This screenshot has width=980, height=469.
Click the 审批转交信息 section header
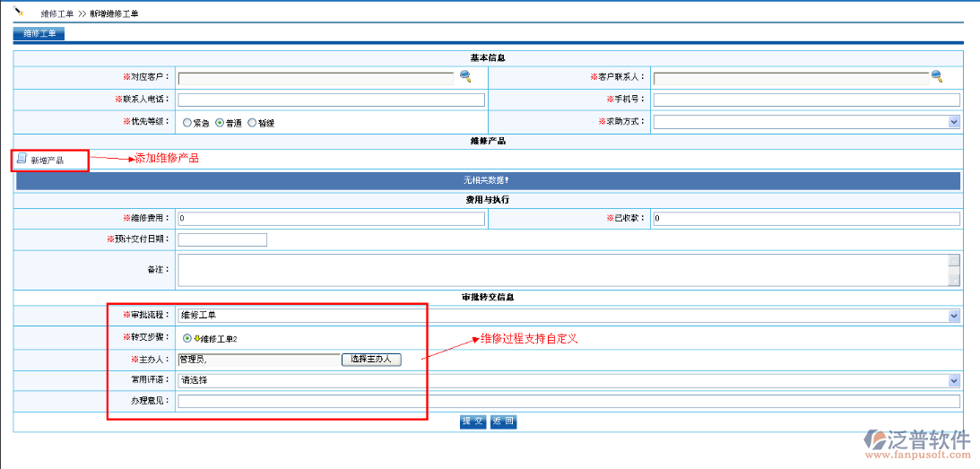[x=488, y=297]
